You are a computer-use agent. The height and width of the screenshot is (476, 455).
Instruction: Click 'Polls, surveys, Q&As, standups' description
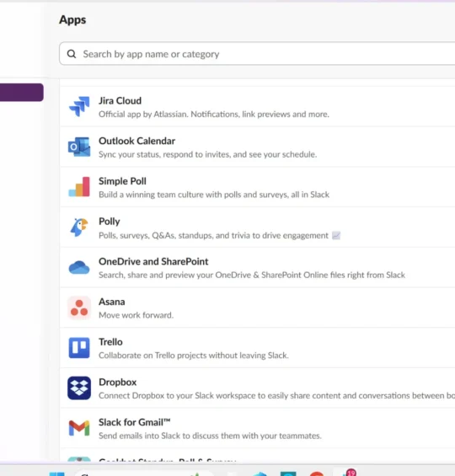tap(213, 236)
